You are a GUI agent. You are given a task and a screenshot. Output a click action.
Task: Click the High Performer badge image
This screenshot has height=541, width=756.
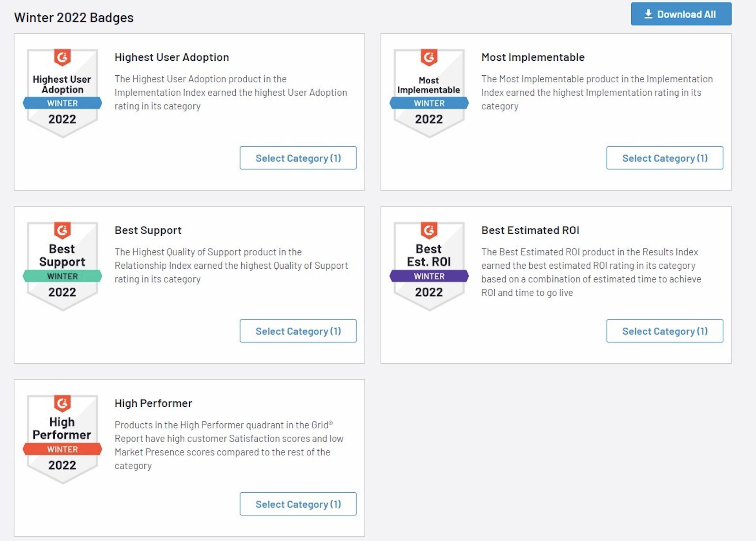pyautogui.click(x=62, y=439)
